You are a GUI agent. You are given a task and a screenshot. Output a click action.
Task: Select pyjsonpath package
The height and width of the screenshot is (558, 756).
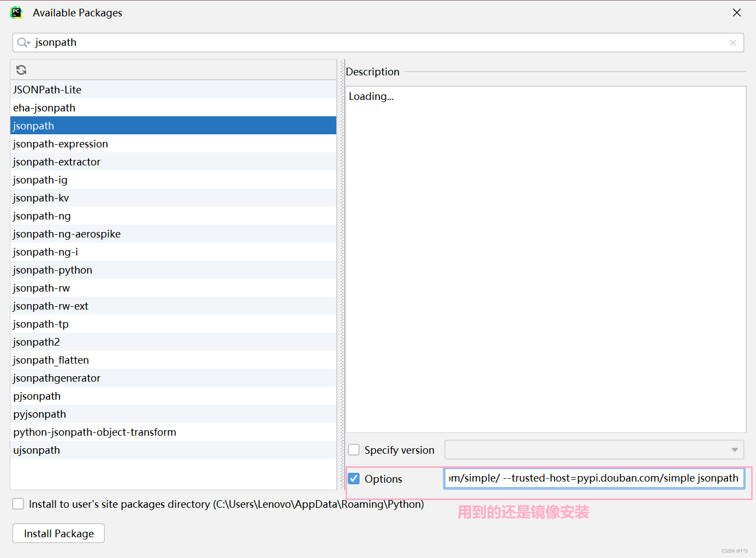pyautogui.click(x=174, y=414)
